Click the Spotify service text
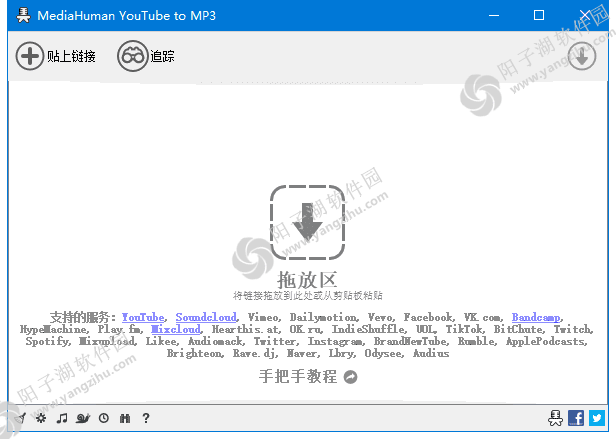 tap(48, 341)
